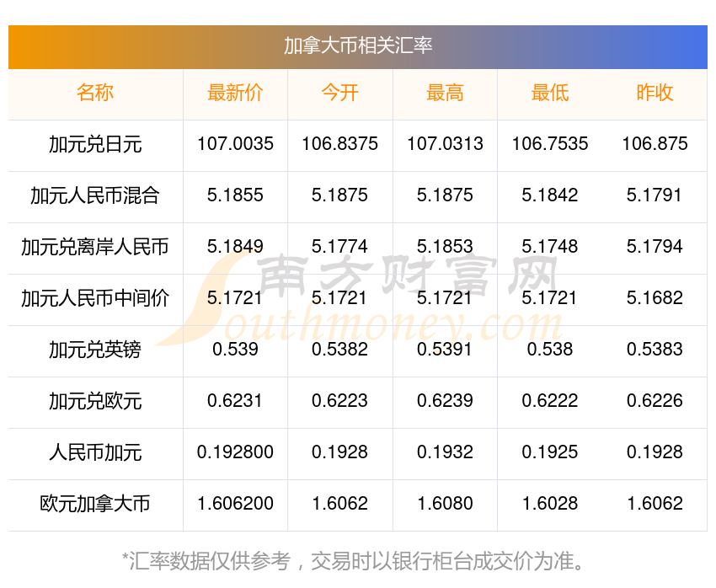Click the high value 107.0313
The height and width of the screenshot is (588, 716).
[x=445, y=144]
